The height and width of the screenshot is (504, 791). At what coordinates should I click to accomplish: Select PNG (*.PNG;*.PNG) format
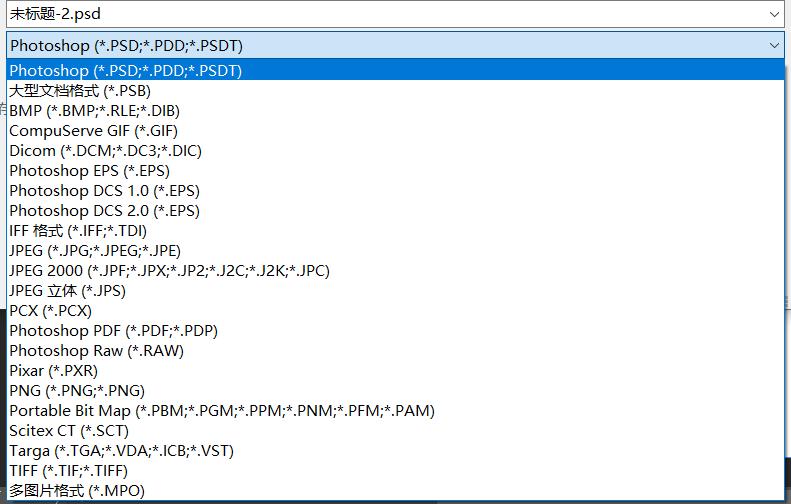pyautogui.click(x=396, y=390)
